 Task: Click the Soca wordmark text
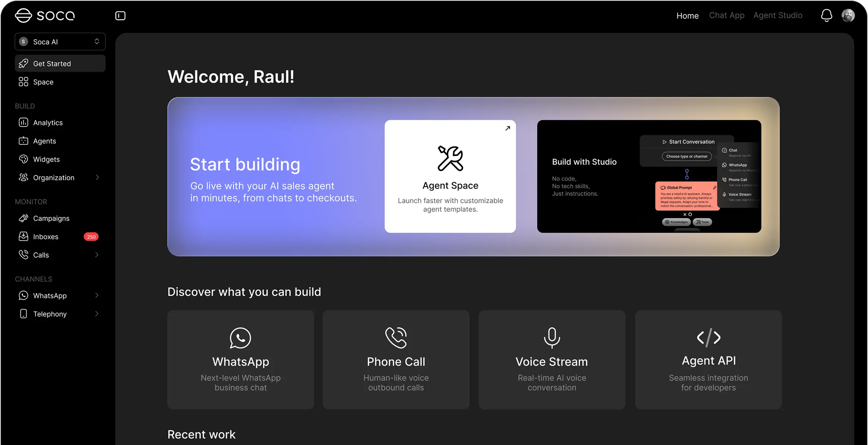pyautogui.click(x=55, y=16)
